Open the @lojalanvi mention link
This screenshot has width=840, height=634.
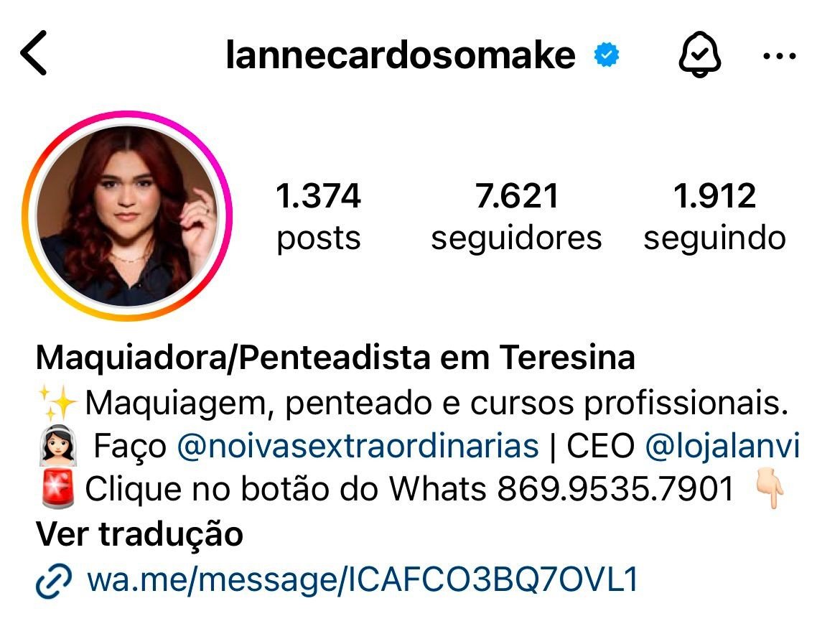pos(722,446)
